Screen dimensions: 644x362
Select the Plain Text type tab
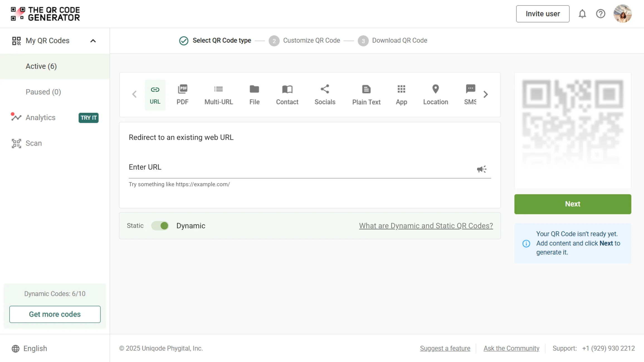[x=366, y=95]
